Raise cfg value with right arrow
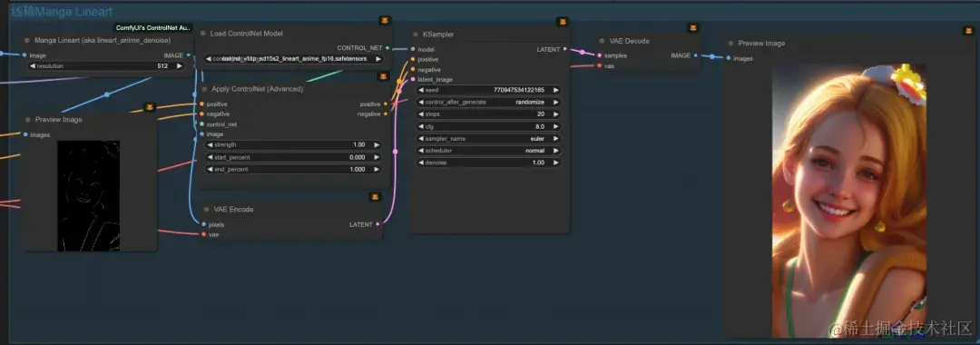This screenshot has width=980, height=345. click(x=555, y=126)
